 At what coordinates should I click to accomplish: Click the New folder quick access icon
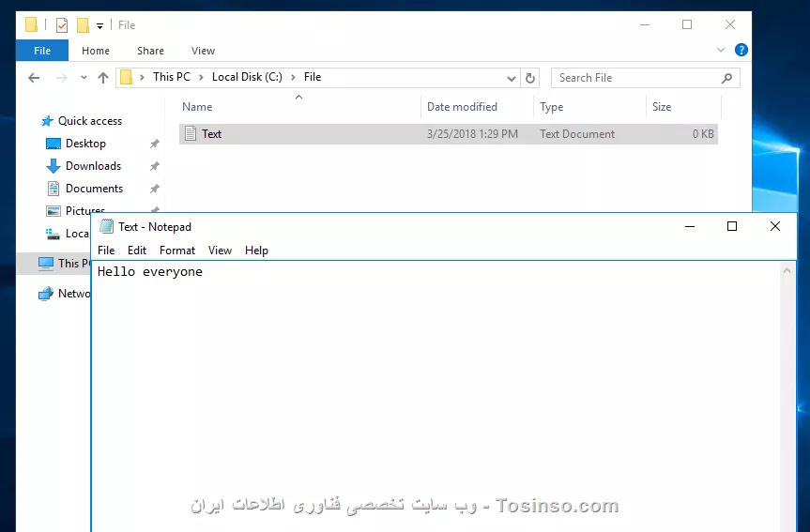pyautogui.click(x=83, y=24)
